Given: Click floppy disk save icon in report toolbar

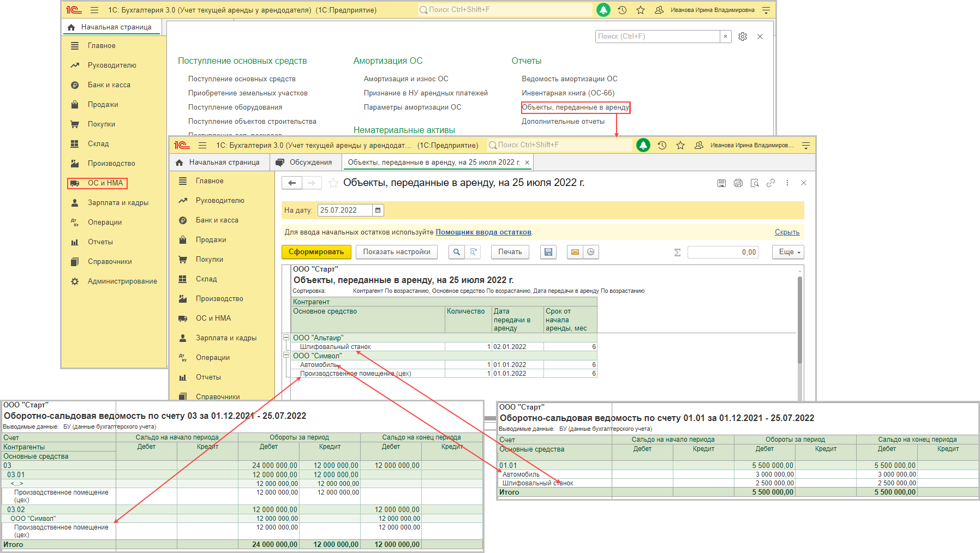Looking at the screenshot, I should pos(548,252).
